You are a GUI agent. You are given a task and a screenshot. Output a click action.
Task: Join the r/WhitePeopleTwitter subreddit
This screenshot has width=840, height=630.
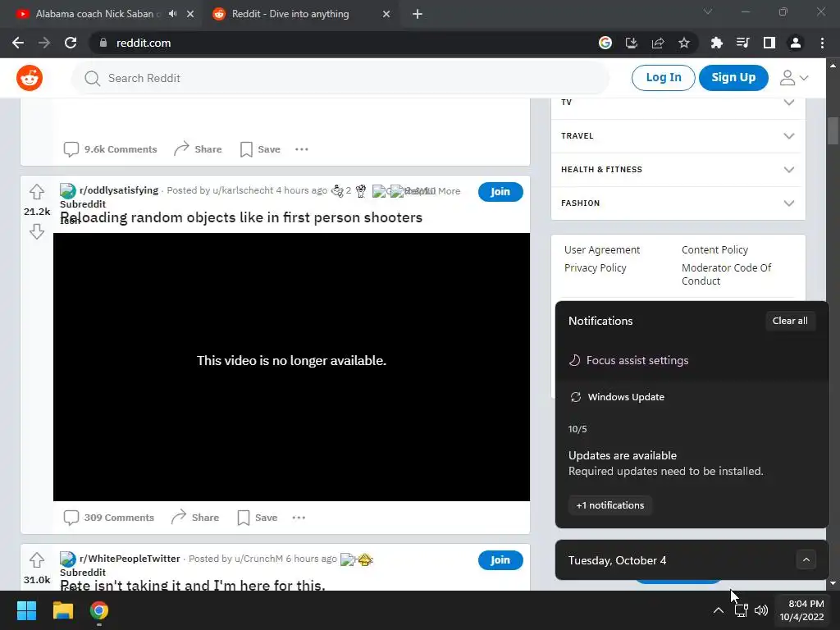point(500,560)
